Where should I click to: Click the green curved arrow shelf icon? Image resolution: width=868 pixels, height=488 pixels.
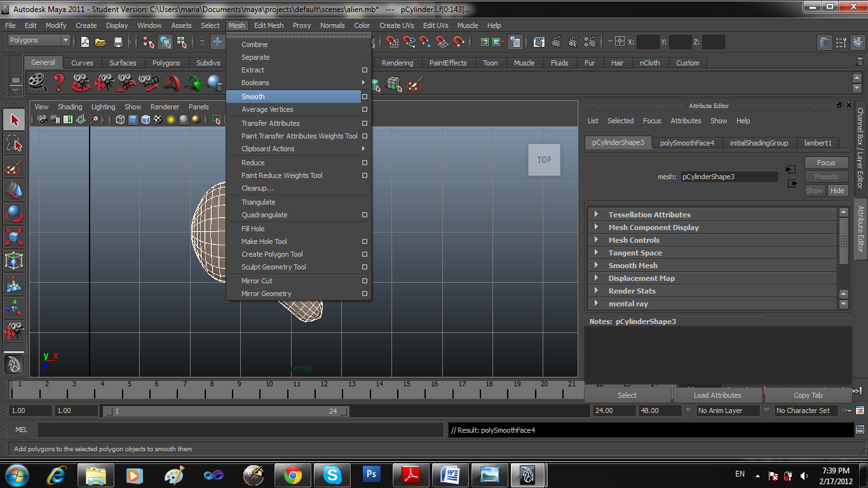click(194, 83)
